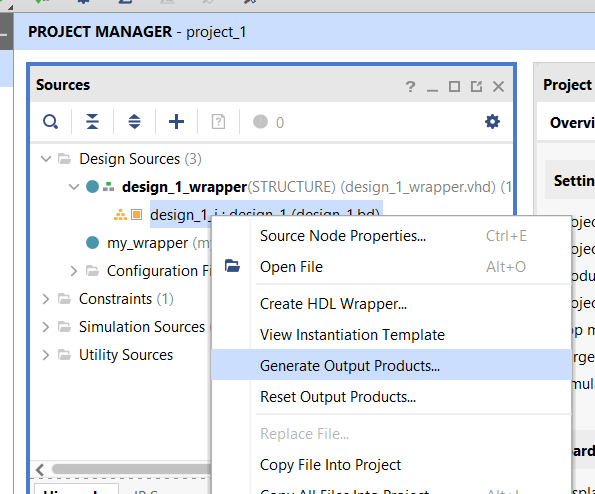This screenshot has width=595, height=494.
Task: Select my_wrapper in Design Sources
Action: 148,243
